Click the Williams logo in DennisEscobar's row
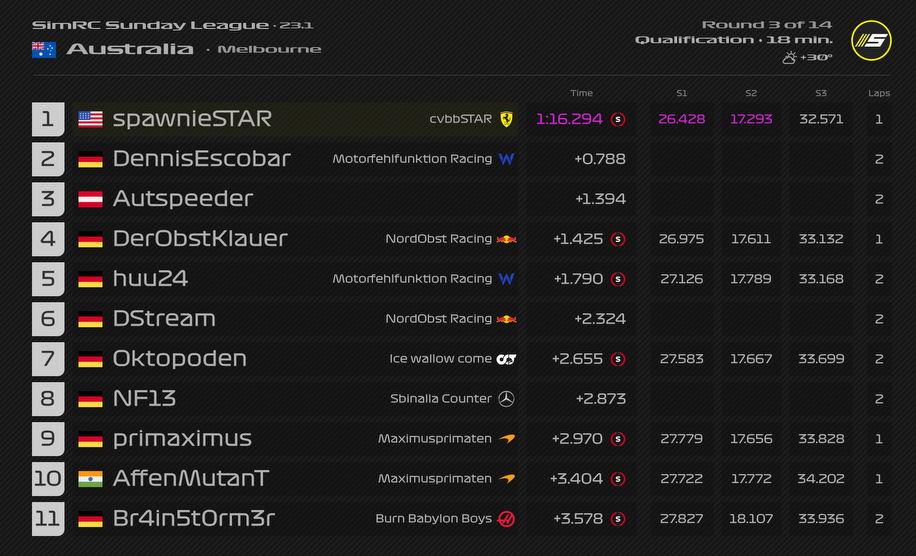The image size is (916, 556). (506, 159)
